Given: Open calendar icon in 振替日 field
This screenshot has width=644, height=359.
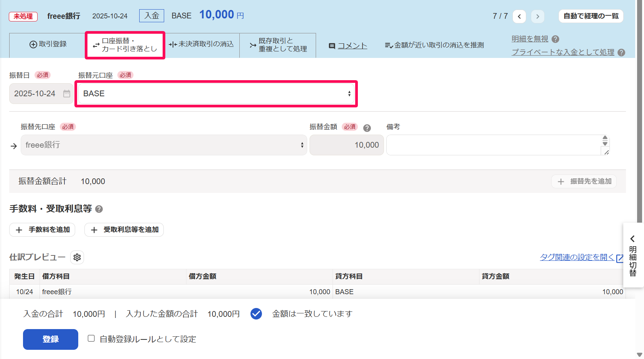Looking at the screenshot, I should click(x=67, y=94).
